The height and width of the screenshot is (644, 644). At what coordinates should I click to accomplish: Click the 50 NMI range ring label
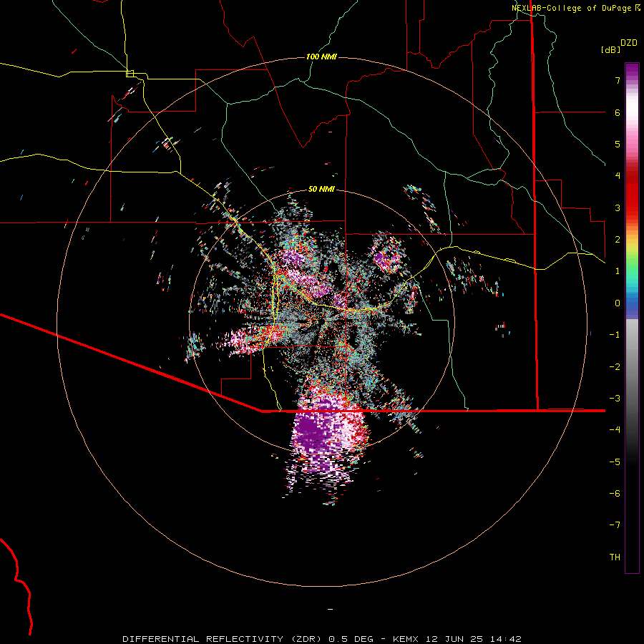(321, 190)
